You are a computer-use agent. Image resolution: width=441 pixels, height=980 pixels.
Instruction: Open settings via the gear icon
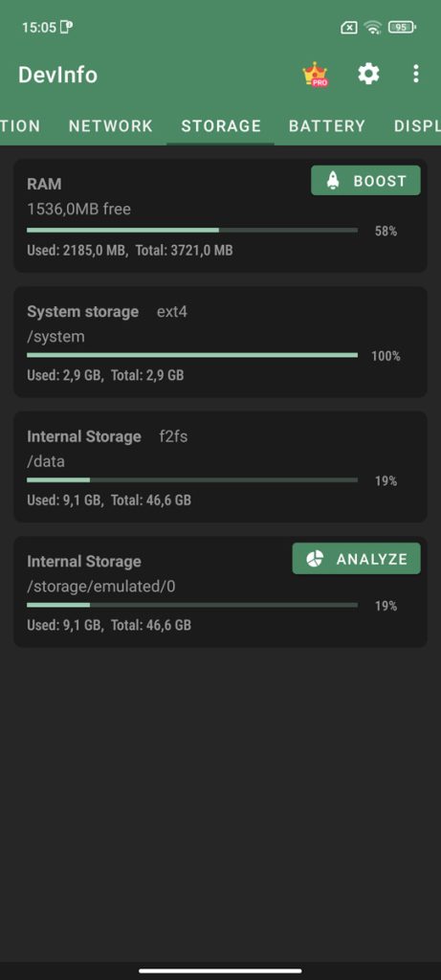click(368, 75)
